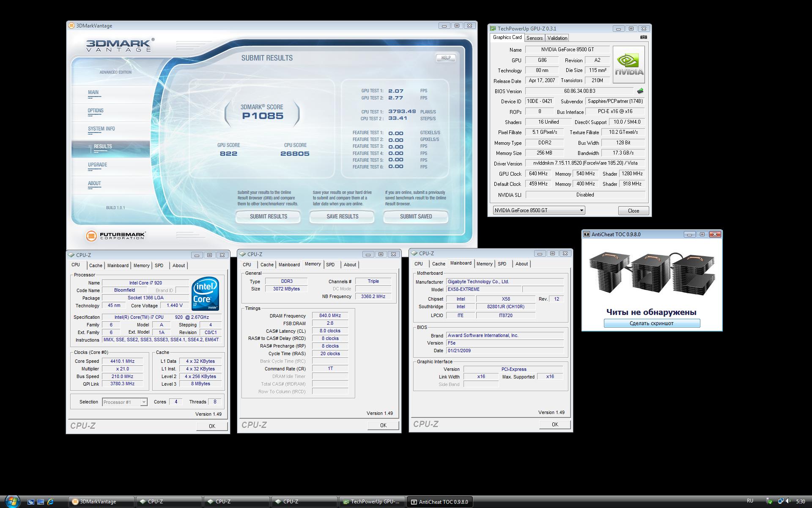Screen dimensions: 812x508
Task: Click the P1085 3DMark score
Action: point(263,116)
